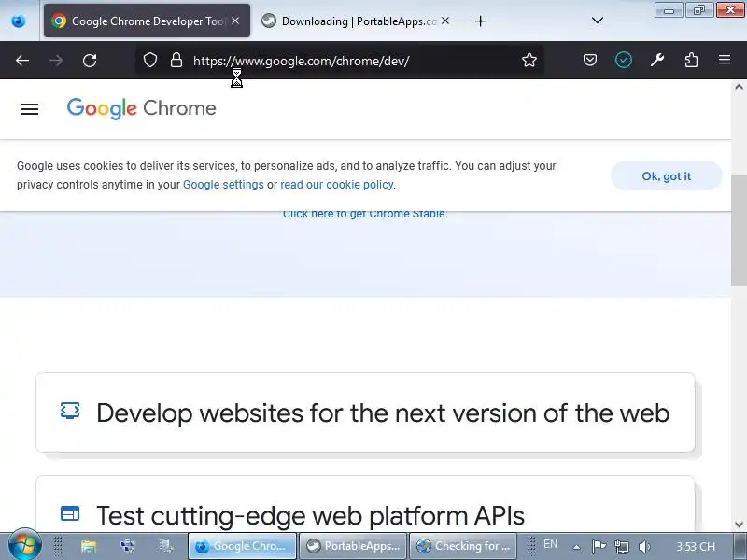Open the Google settings link
The image size is (747, 560).
223,185
